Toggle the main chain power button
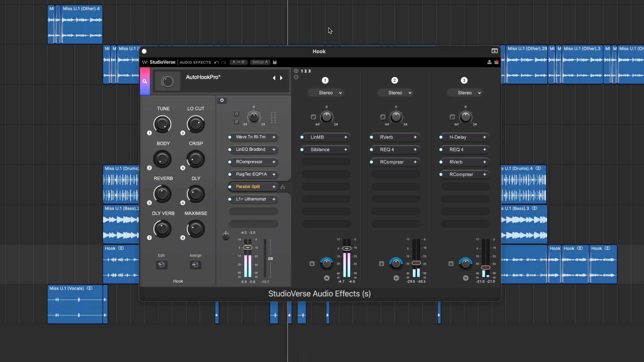This screenshot has height=362, width=644. 222,100
